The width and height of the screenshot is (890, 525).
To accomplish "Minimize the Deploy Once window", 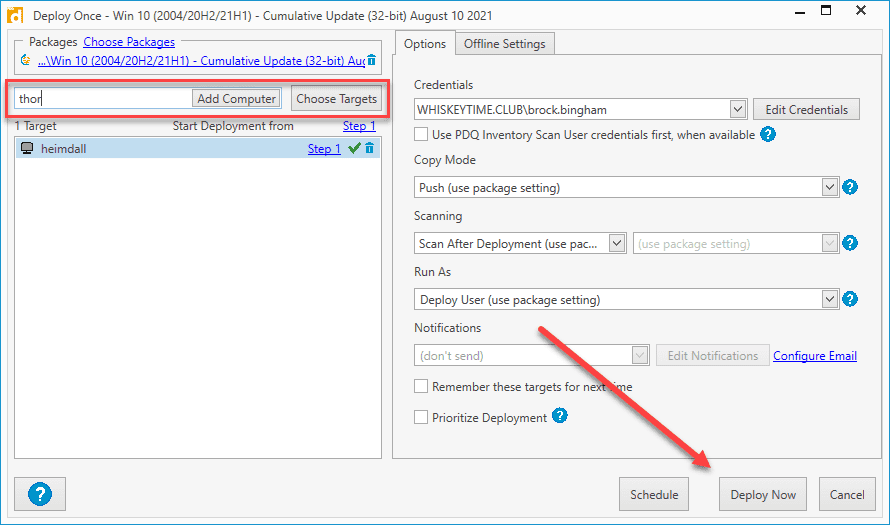I will pos(800,11).
